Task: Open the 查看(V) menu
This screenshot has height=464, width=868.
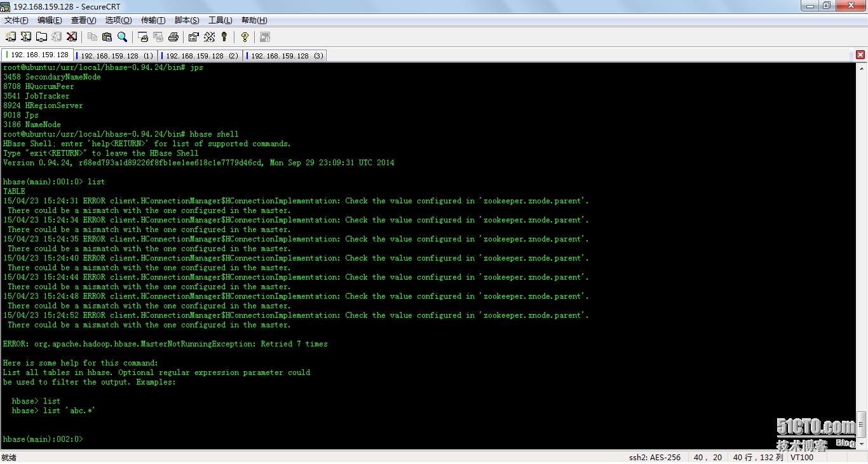Action: click(83, 20)
